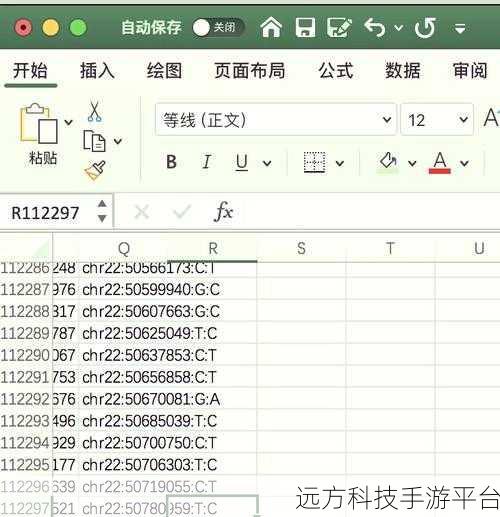This screenshot has width=500, height=517.
Task: Apply the red font color A
Action: pos(439,163)
